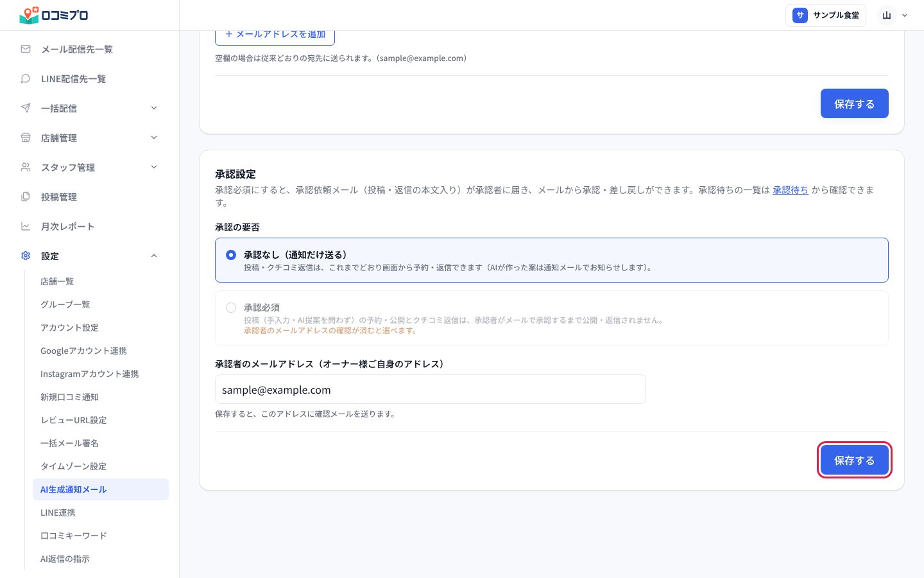The image size is (924, 578).
Task: Click the chat bubble icon beside LINE配信先一覧
Action: tap(26, 78)
